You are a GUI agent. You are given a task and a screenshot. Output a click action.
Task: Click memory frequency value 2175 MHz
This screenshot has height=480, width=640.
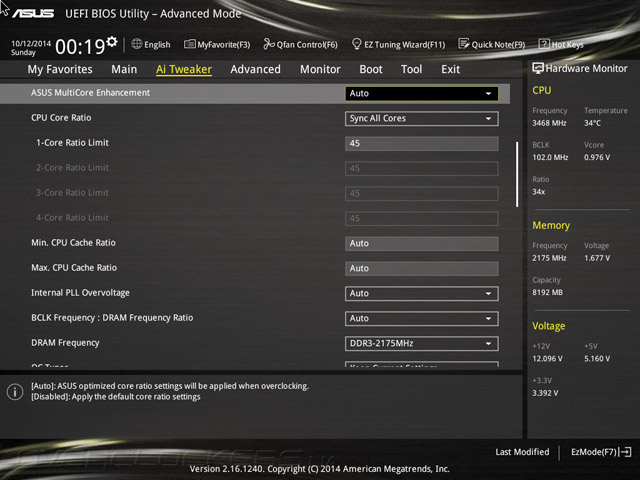click(549, 258)
